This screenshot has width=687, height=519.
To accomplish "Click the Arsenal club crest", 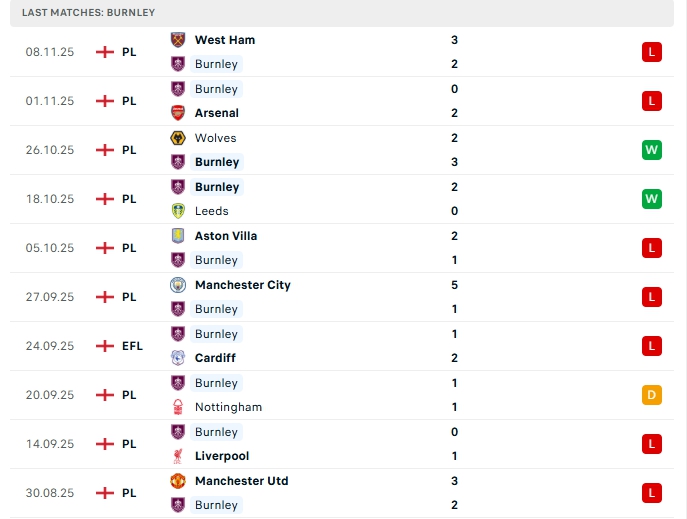I will point(178,113).
